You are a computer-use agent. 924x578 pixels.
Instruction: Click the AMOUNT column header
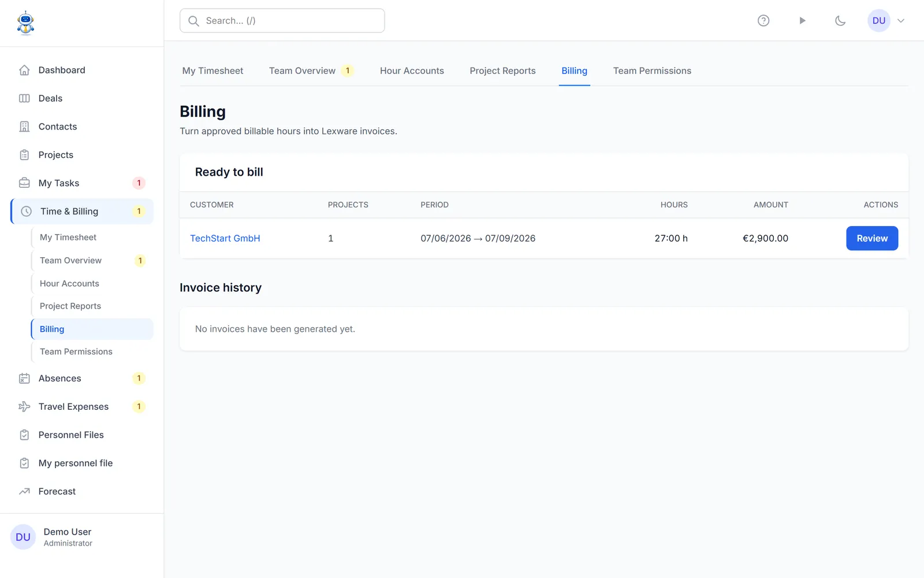coord(770,205)
